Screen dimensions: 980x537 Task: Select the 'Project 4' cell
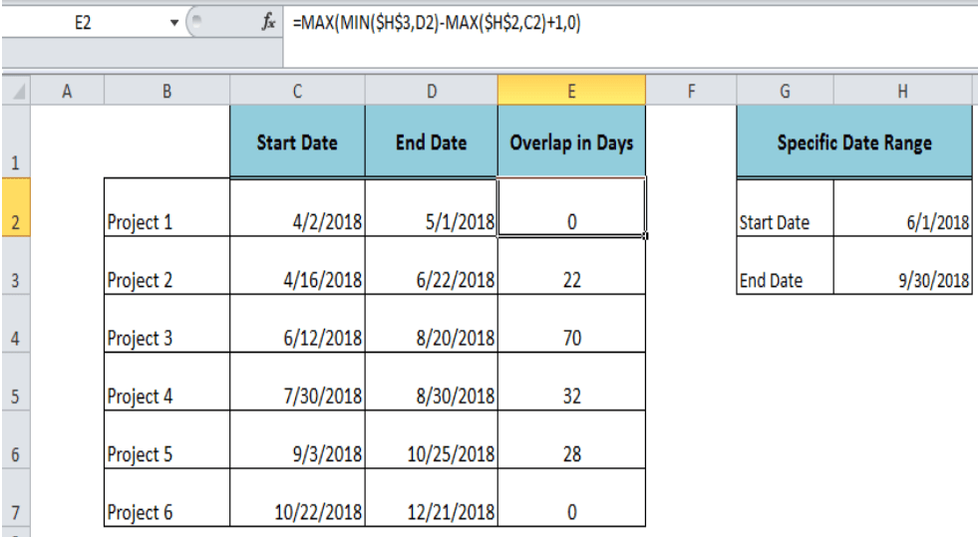(166, 382)
